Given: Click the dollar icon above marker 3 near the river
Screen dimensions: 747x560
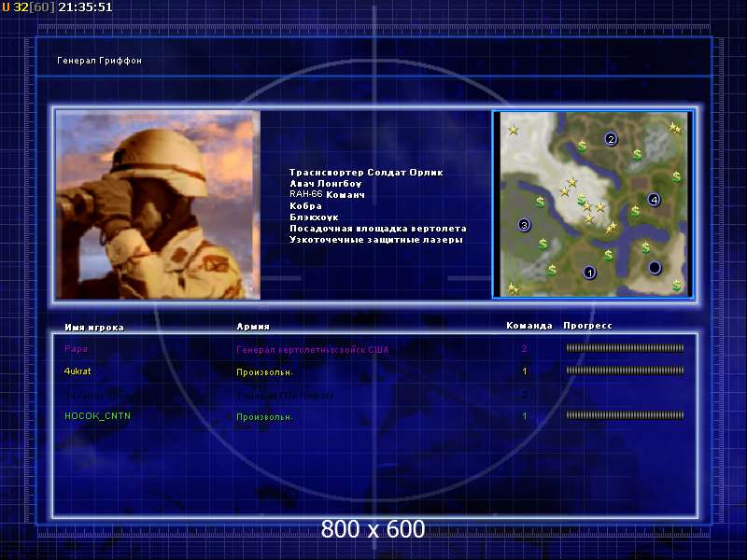Looking at the screenshot, I should coord(540,202).
